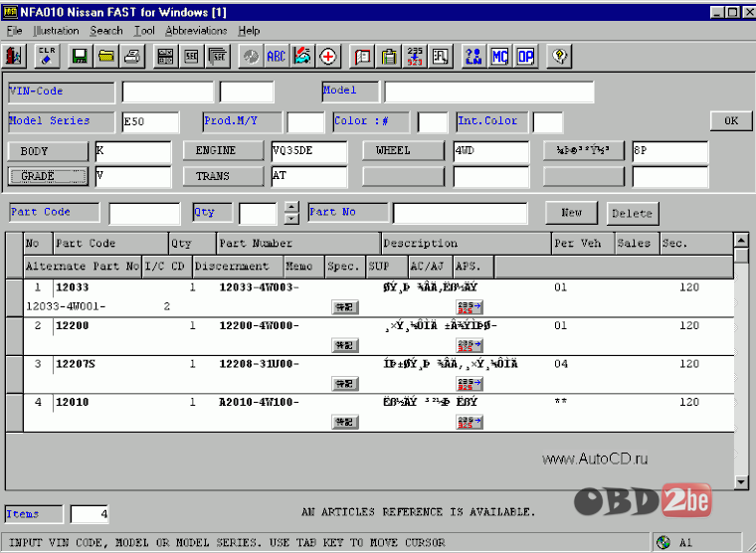The image size is (756, 553).
Task: Click the 235/523 number replace toolbar icon
Action: click(415, 57)
